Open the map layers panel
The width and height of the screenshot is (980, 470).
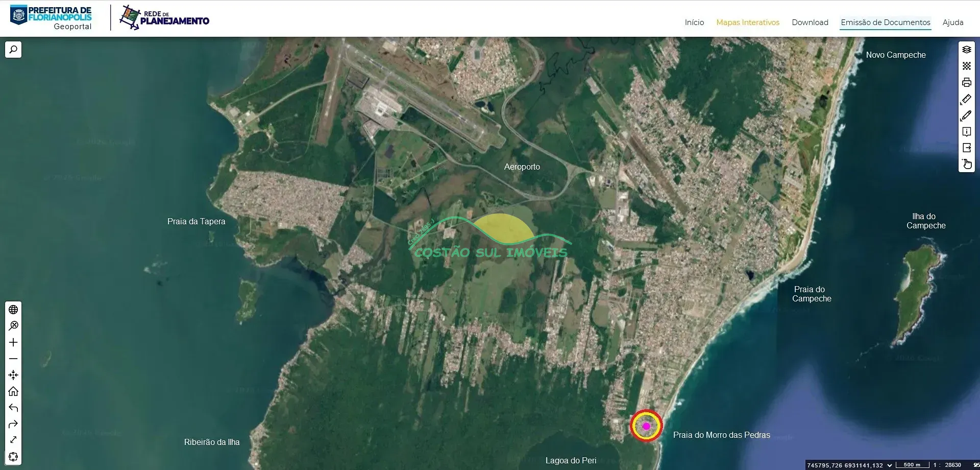pyautogui.click(x=967, y=50)
